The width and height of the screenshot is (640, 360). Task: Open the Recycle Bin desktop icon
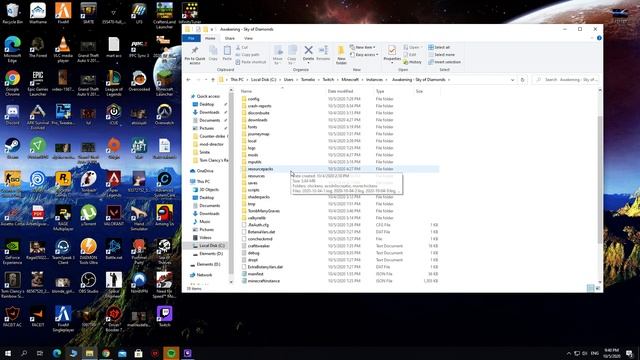pos(12,13)
